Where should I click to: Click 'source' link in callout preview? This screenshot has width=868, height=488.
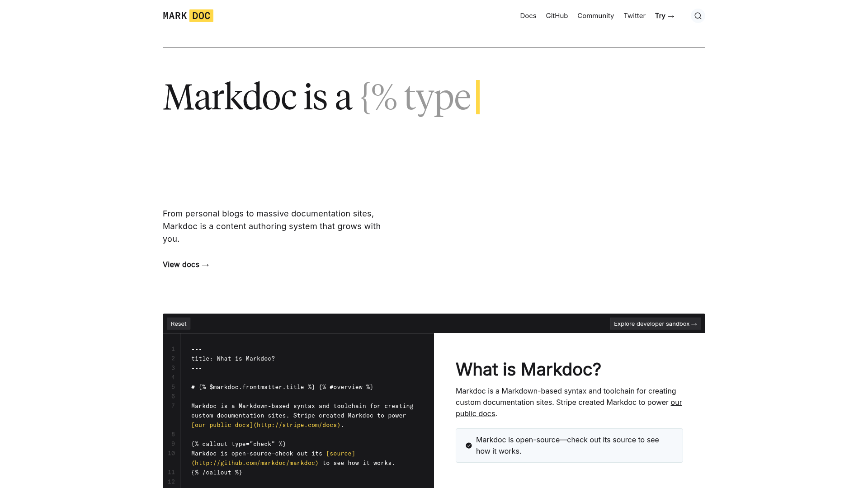coord(624,440)
